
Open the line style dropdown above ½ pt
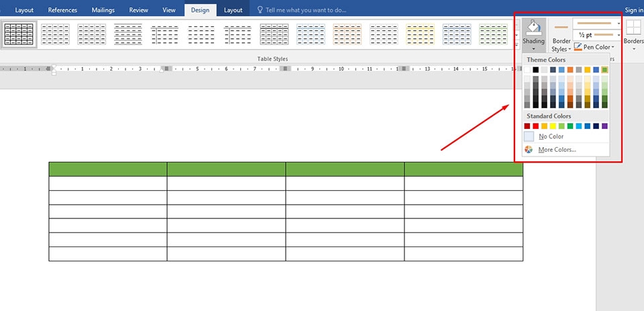coord(619,24)
